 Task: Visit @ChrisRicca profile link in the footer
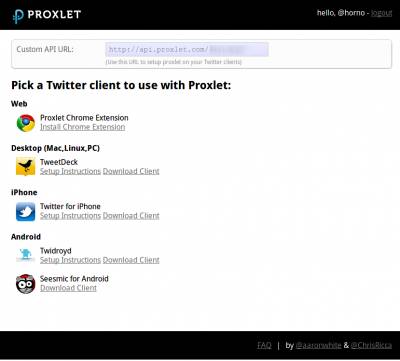click(371, 345)
